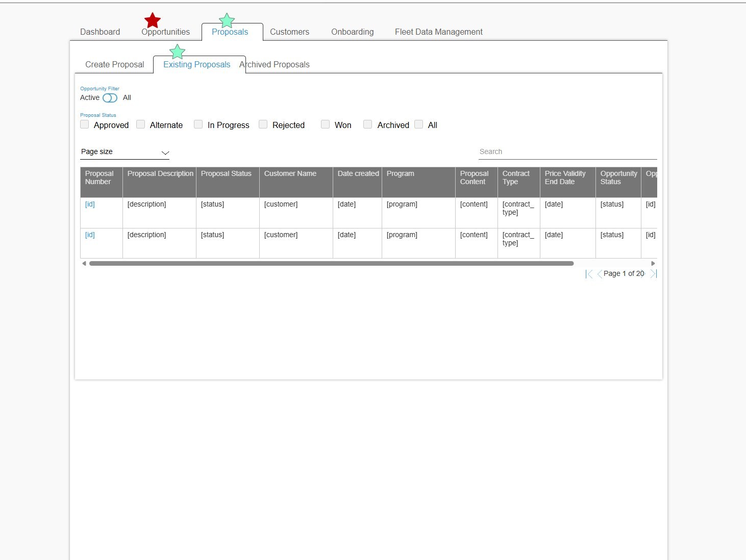Check the Approved status checkbox
746x560 pixels.
[x=85, y=124]
